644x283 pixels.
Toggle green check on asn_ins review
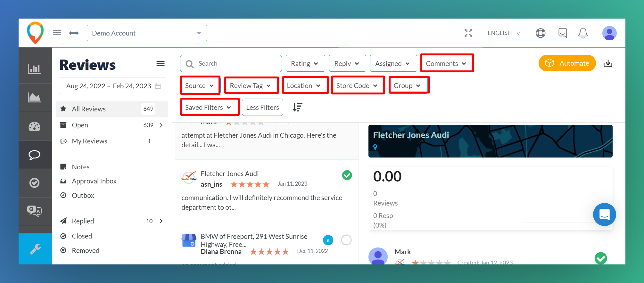(x=347, y=175)
